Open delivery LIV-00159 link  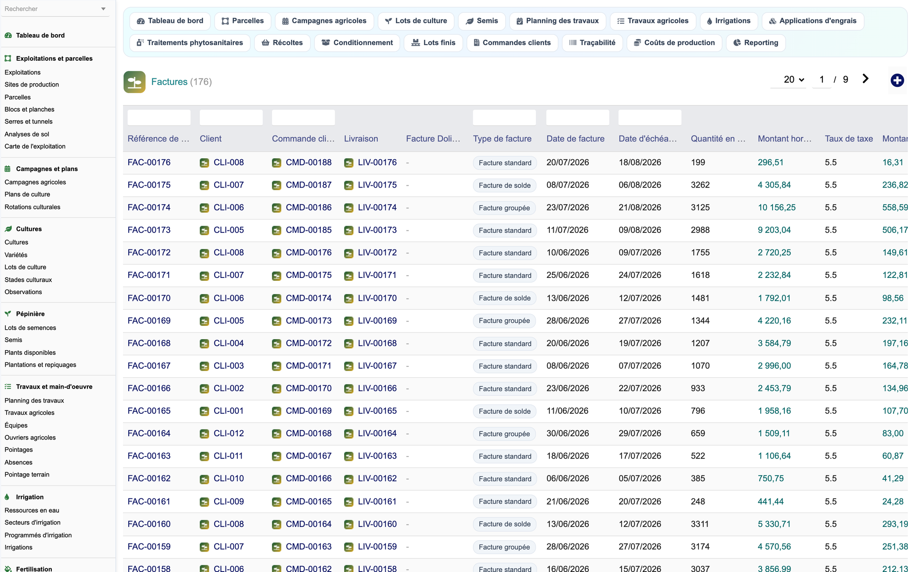click(x=377, y=547)
